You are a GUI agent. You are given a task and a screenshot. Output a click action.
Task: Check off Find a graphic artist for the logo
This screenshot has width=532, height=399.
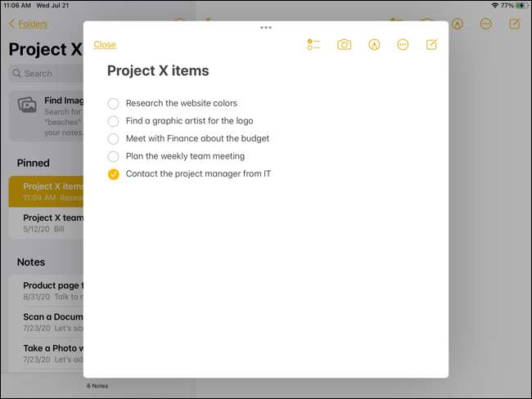113,121
